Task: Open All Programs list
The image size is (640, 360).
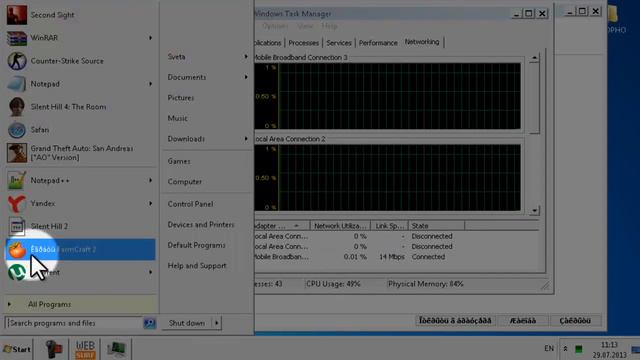Action: point(81,304)
